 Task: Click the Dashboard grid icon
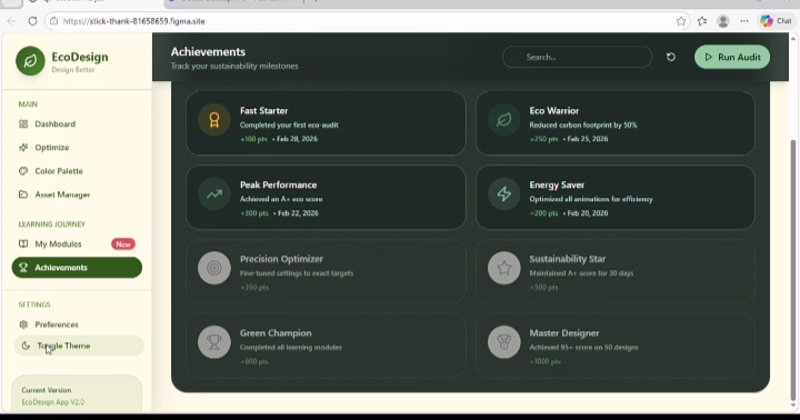pos(23,124)
